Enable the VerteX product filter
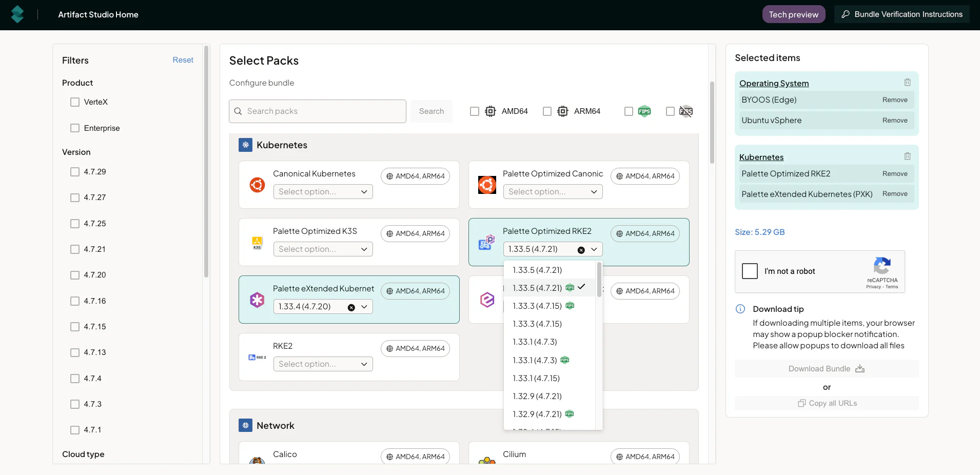 tap(75, 102)
